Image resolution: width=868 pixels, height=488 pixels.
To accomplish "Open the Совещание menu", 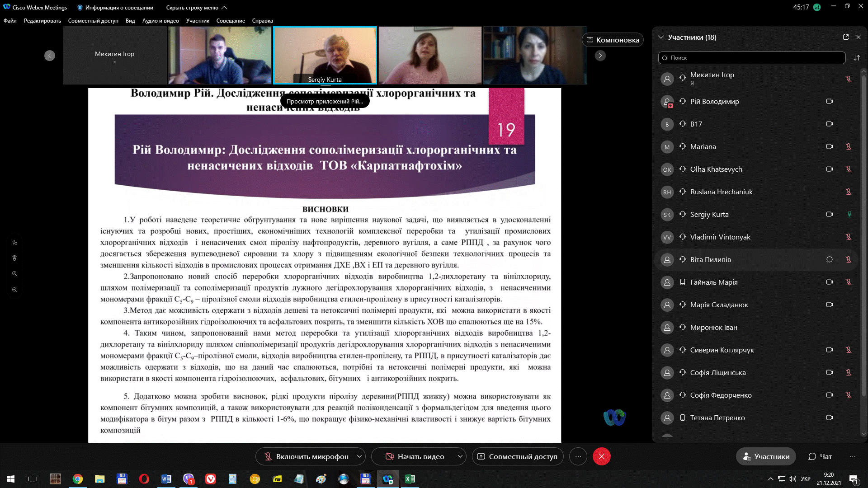I will 231,21.
